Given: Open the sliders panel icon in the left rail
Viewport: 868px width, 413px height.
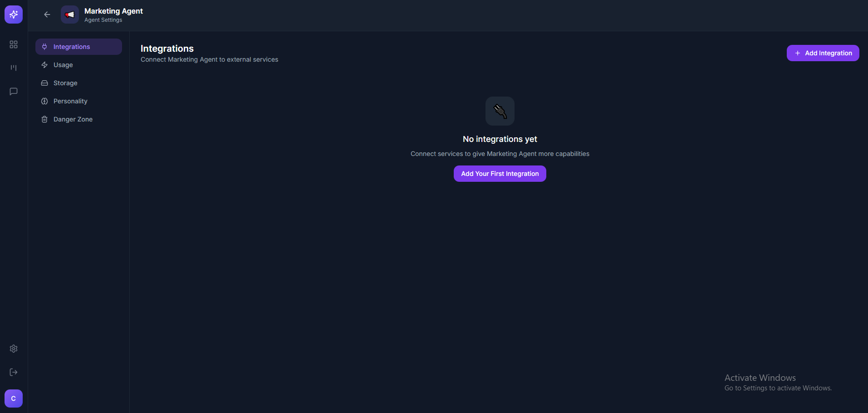Looking at the screenshot, I should (13, 68).
